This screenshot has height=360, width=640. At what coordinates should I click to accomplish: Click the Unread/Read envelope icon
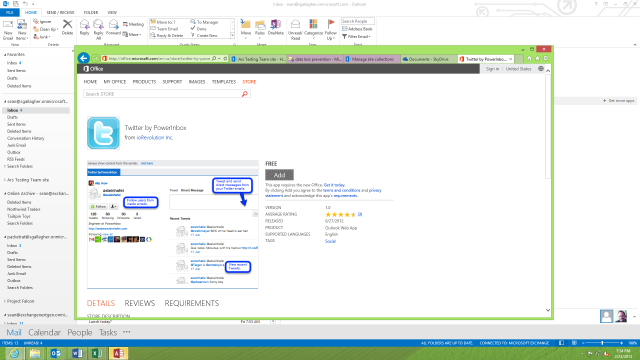[295, 29]
